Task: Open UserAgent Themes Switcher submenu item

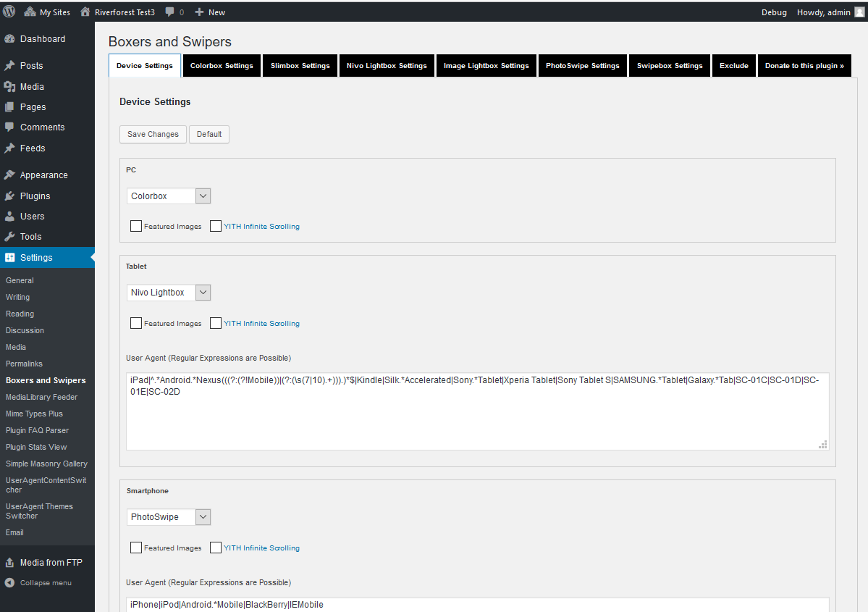Action: click(39, 511)
